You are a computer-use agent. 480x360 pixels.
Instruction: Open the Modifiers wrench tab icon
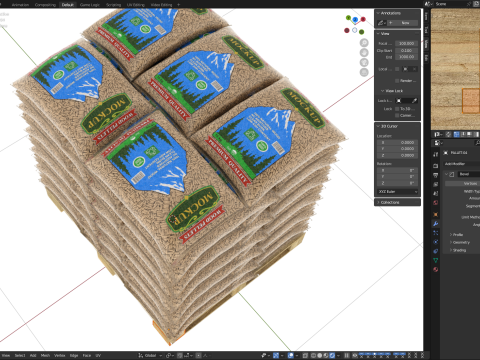(x=436, y=224)
